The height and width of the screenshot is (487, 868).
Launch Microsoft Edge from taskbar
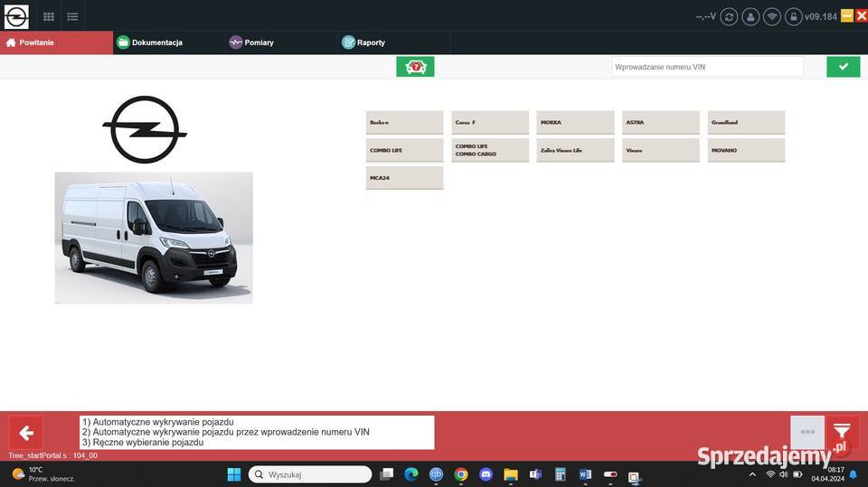(x=410, y=474)
